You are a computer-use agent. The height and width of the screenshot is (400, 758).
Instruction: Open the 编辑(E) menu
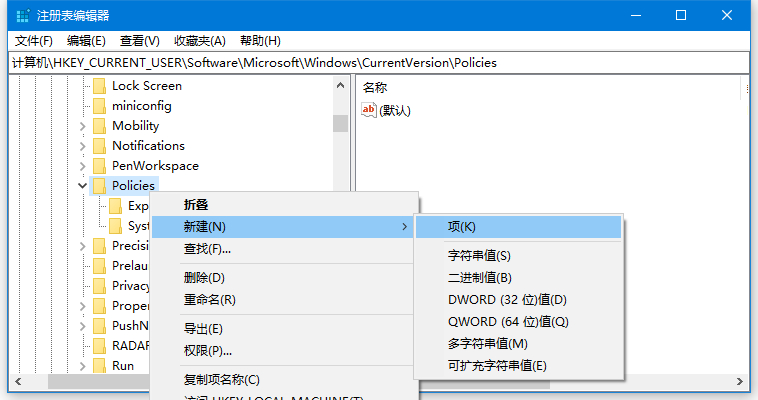pyautogui.click(x=86, y=41)
